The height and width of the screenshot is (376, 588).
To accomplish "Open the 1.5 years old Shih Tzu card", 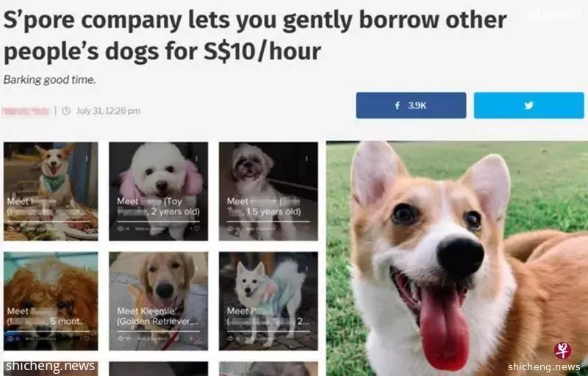I will pyautogui.click(x=268, y=191).
